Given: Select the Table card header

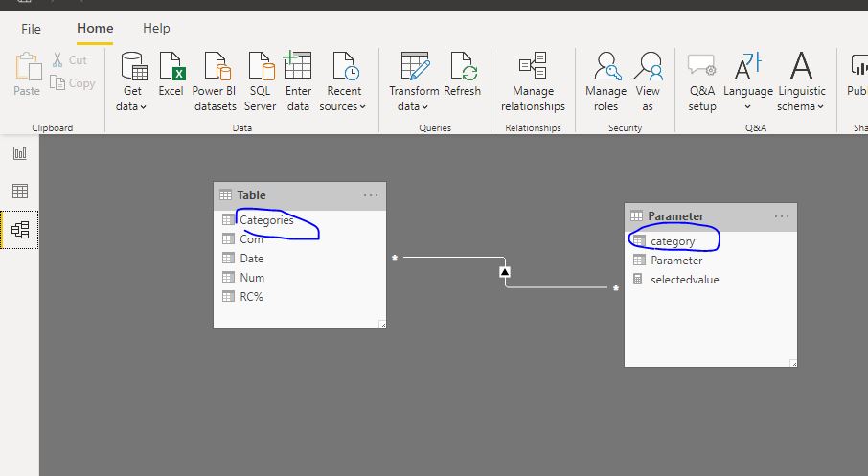Looking at the screenshot, I should click(300, 195).
